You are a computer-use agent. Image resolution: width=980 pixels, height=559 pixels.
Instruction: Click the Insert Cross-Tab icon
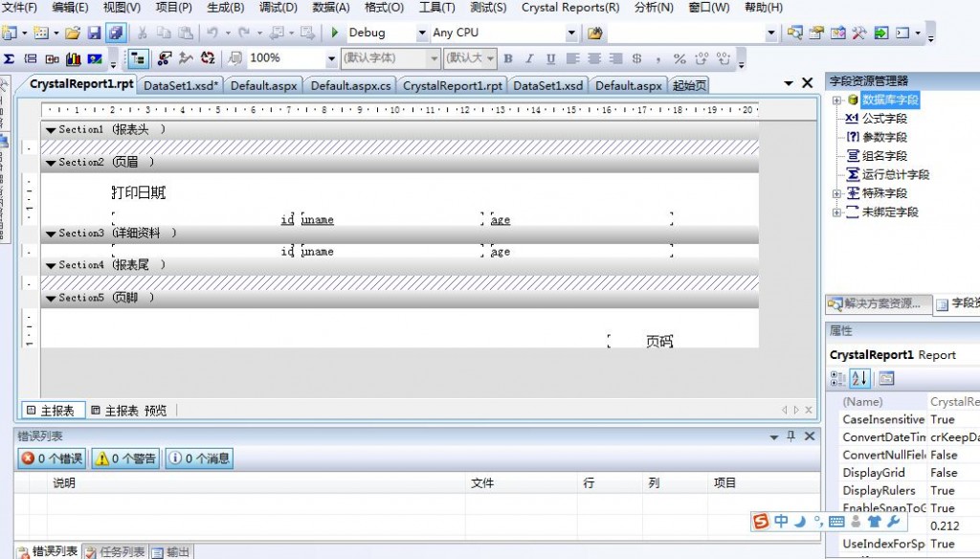point(52,58)
